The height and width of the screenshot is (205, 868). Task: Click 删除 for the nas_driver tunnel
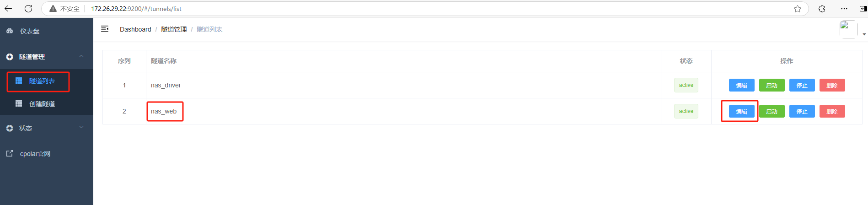pyautogui.click(x=832, y=85)
